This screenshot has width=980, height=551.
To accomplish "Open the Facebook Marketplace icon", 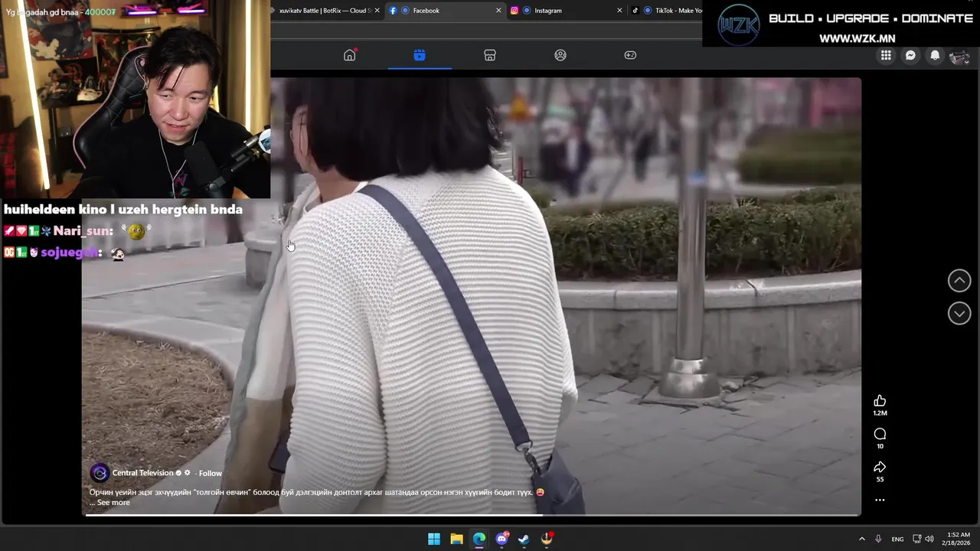I will tap(490, 55).
